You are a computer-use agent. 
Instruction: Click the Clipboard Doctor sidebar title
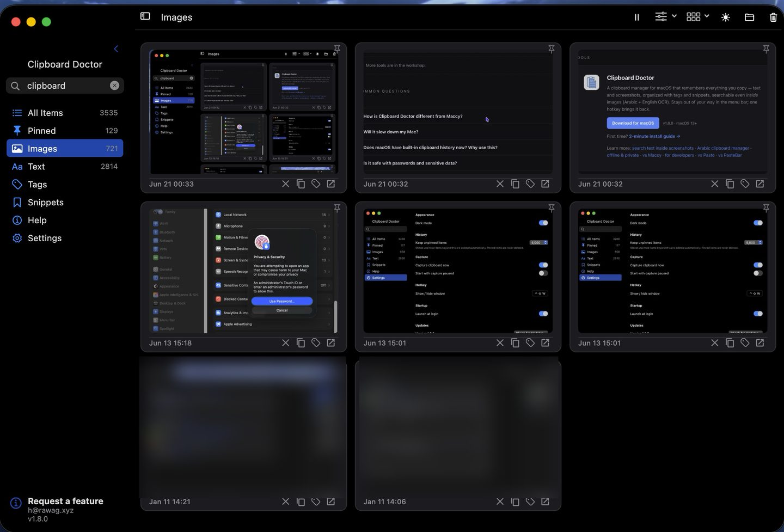pos(65,64)
